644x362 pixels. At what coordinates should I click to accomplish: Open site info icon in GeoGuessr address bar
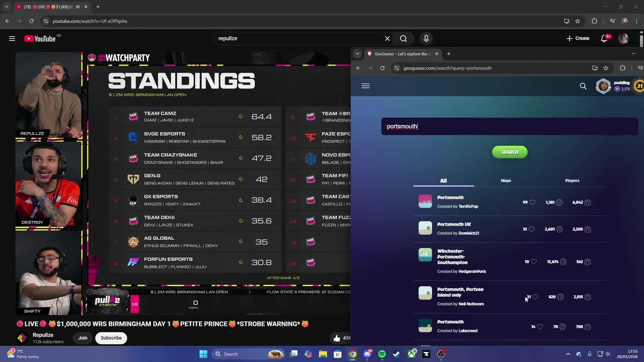pos(396,68)
